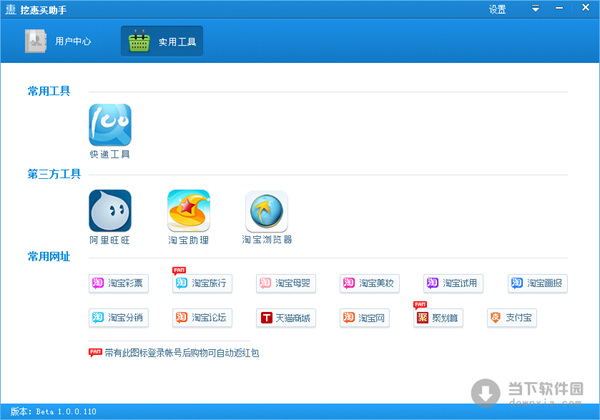This screenshot has height=420, width=600.
Task: Click the app logo in title bar
Action: [x=10, y=9]
